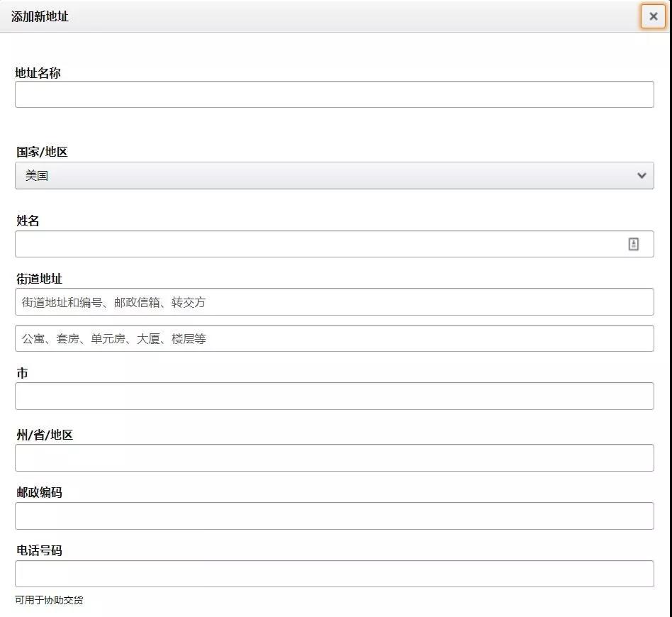This screenshot has width=672, height=617.
Task: Click the apartment line with 公寓、套房 placeholder
Action: tap(334, 339)
